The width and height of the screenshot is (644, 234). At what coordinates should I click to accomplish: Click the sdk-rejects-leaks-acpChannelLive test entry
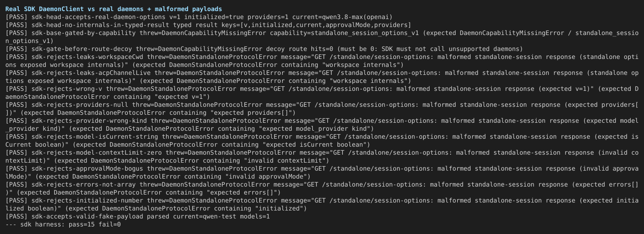pyautogui.click(x=322, y=77)
